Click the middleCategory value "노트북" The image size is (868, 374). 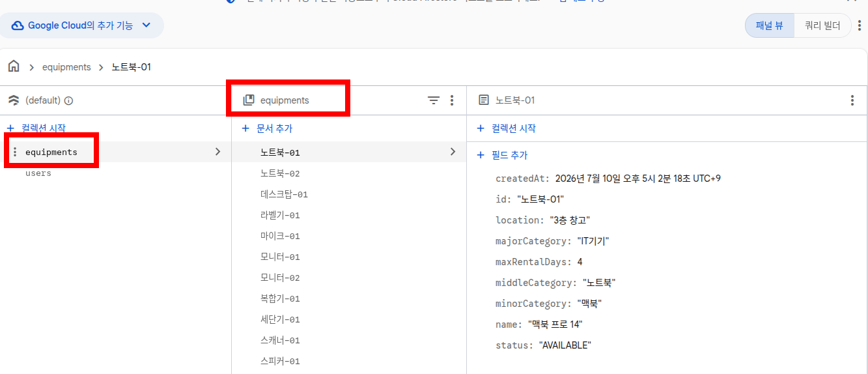pyautogui.click(x=599, y=283)
